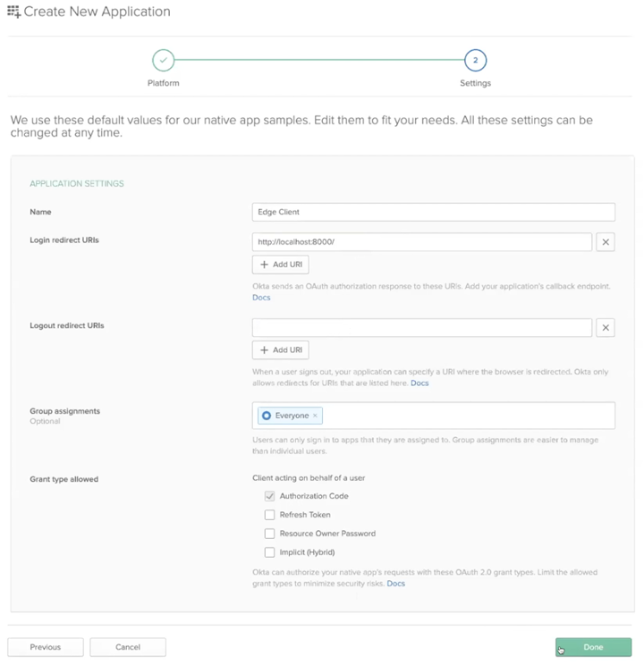Add a URI under Logout redirect URIs
Image resolution: width=644 pixels, height=665 pixels.
coord(281,350)
